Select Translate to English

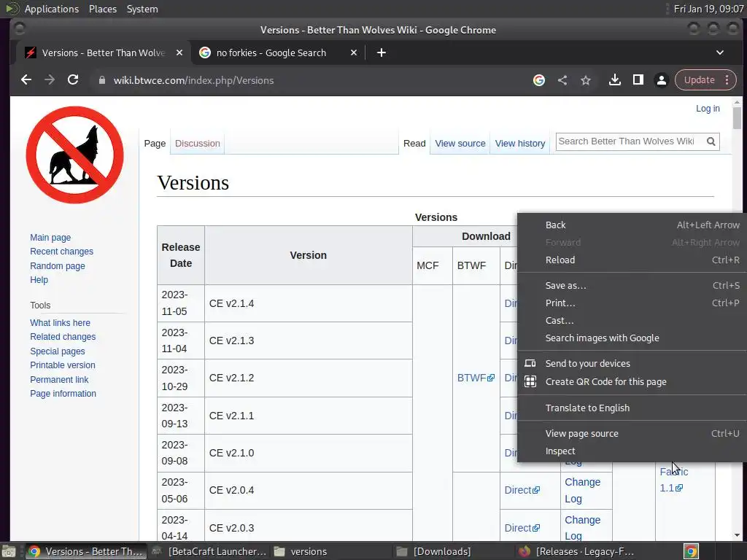tap(632, 408)
